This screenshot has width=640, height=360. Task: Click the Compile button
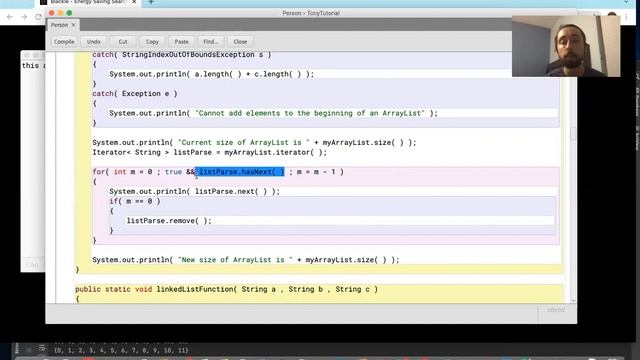point(64,42)
